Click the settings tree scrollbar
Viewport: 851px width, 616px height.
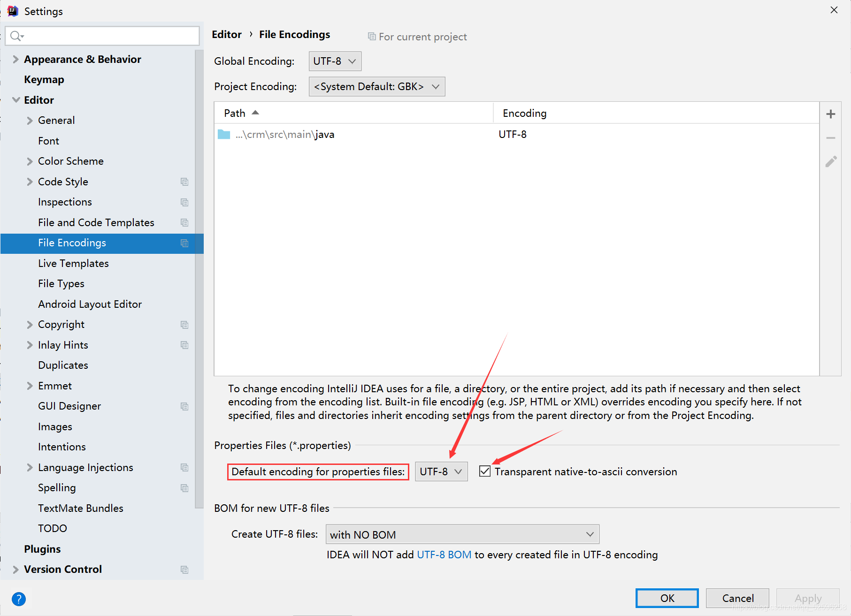pos(199,279)
